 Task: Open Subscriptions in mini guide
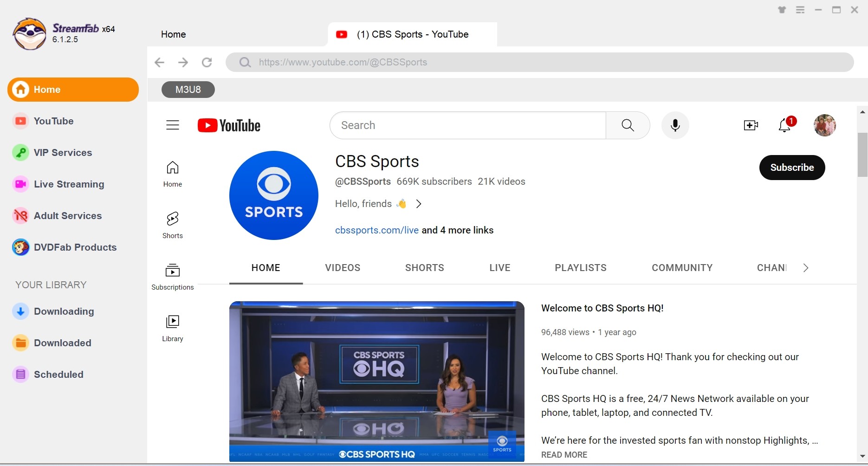[x=173, y=277]
